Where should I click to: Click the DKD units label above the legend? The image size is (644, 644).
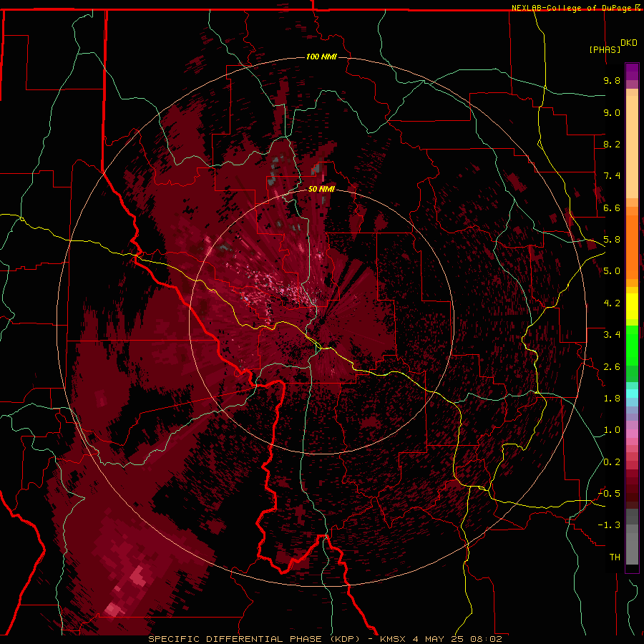pyautogui.click(x=629, y=43)
